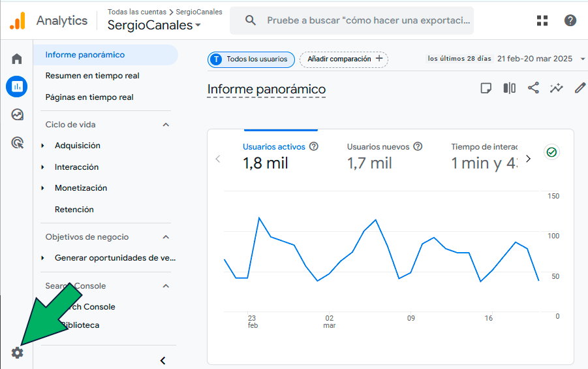Click the search input field
The image size is (588, 369).
365,20
